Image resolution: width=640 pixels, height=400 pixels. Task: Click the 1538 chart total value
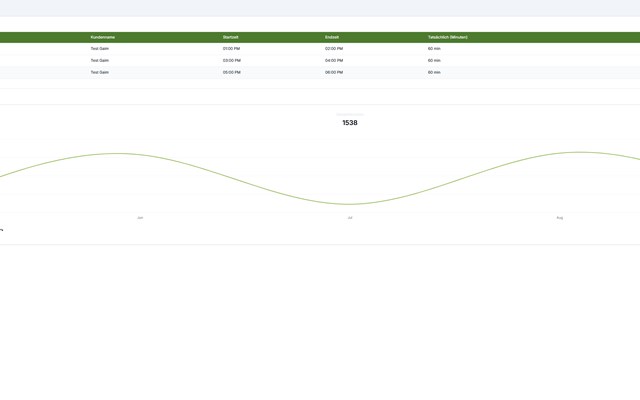coord(350,123)
